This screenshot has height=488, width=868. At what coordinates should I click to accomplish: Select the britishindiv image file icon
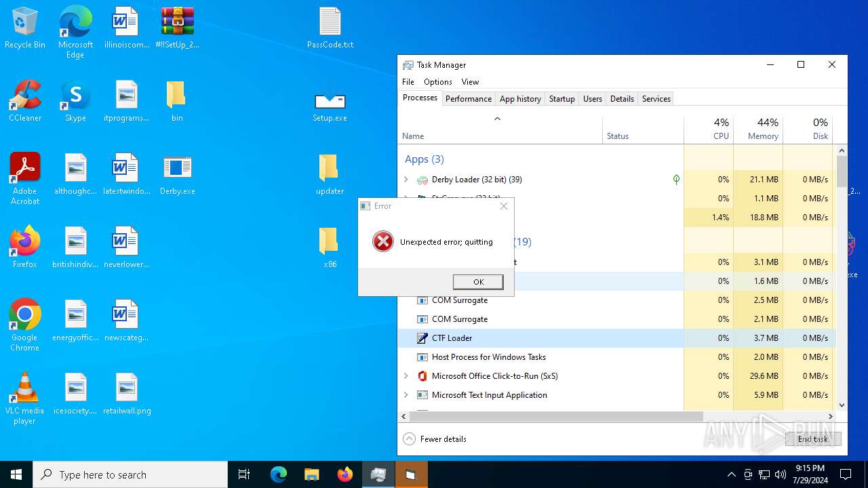[x=75, y=247]
